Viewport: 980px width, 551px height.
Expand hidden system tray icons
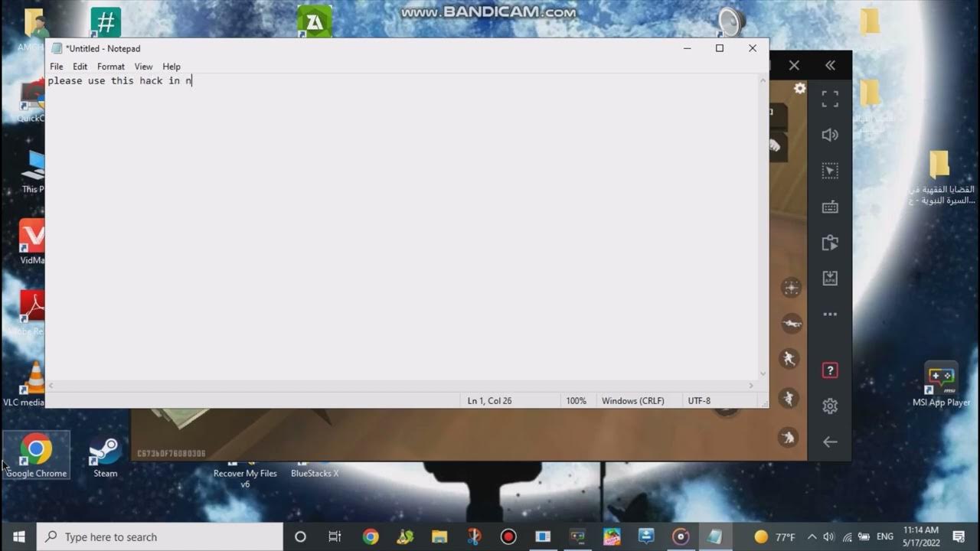[x=812, y=536]
